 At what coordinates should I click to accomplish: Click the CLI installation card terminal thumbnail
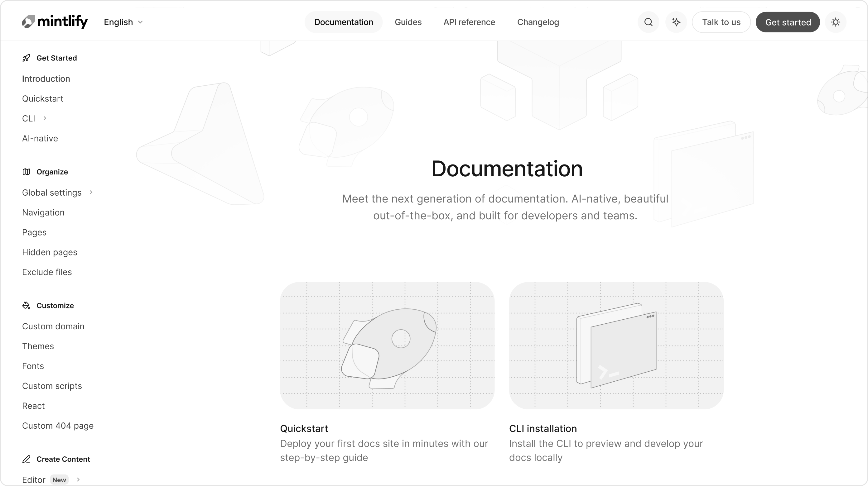click(616, 345)
